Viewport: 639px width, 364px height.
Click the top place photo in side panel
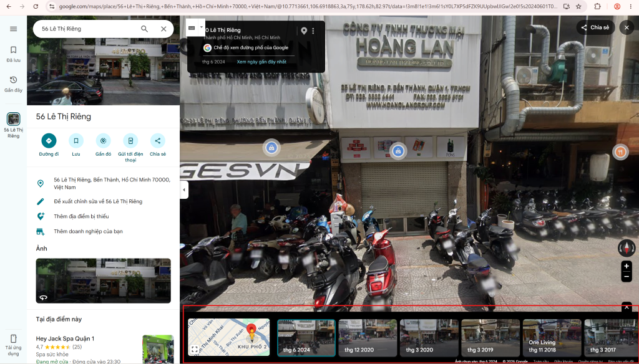pyautogui.click(x=104, y=60)
